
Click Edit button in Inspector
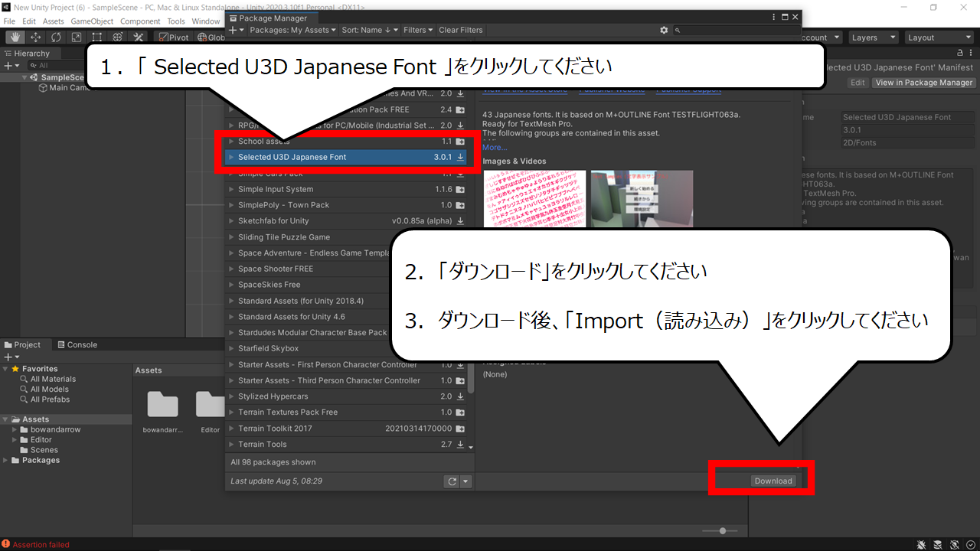point(857,83)
